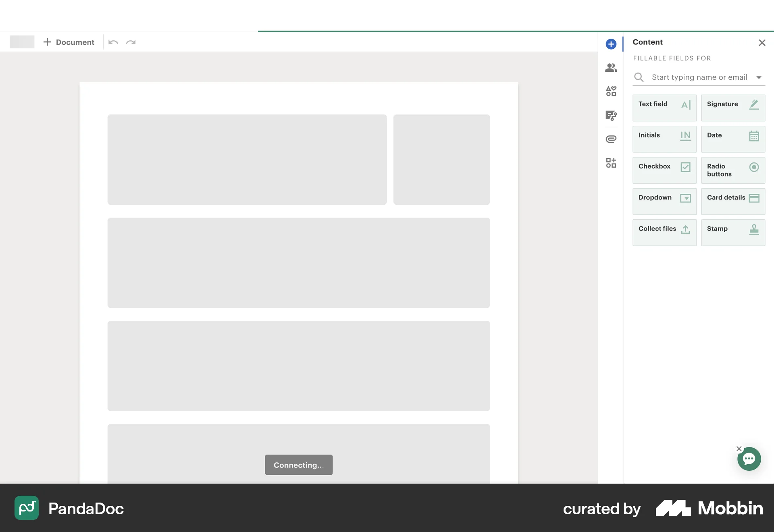Open the Recipients panel icon
This screenshot has width=774, height=532.
coord(611,68)
